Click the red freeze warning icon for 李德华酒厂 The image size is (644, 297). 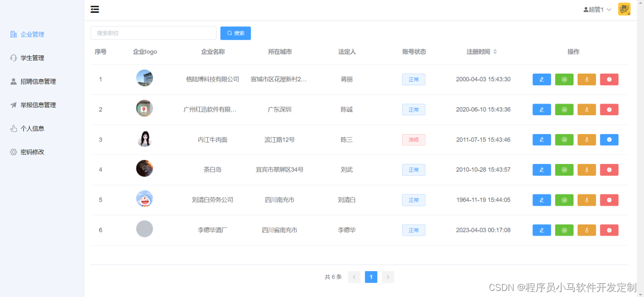(x=609, y=229)
